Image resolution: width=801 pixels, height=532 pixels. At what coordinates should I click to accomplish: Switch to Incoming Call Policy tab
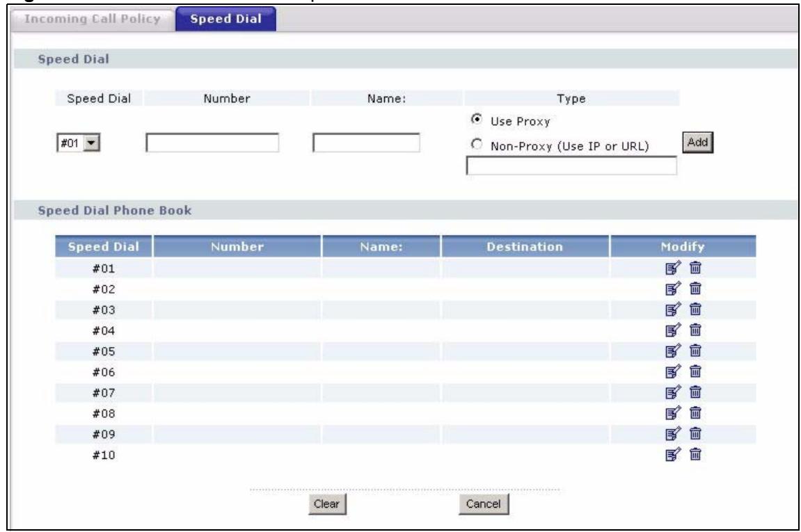[93, 19]
